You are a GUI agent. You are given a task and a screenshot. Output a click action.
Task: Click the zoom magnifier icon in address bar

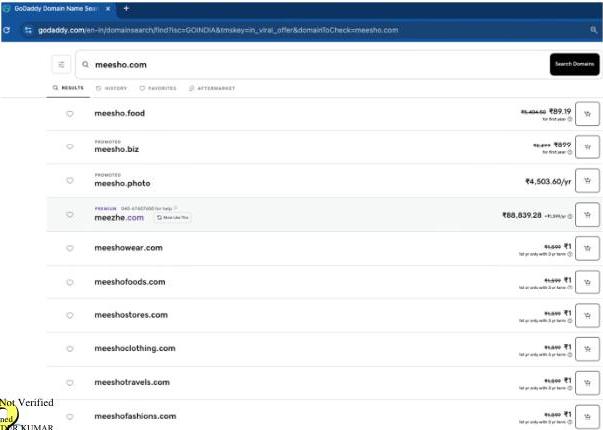pos(593,30)
